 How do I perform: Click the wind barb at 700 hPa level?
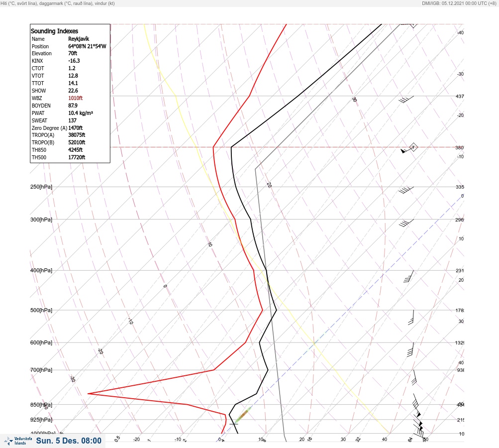(x=414, y=377)
